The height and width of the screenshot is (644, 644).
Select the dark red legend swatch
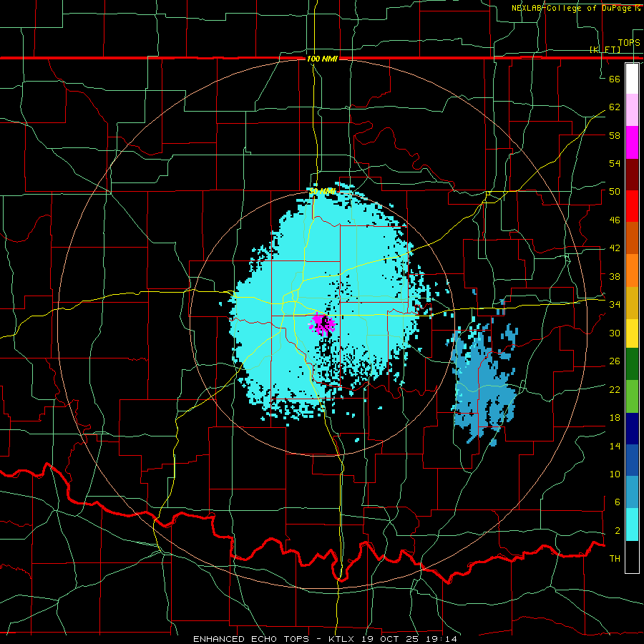[632, 175]
